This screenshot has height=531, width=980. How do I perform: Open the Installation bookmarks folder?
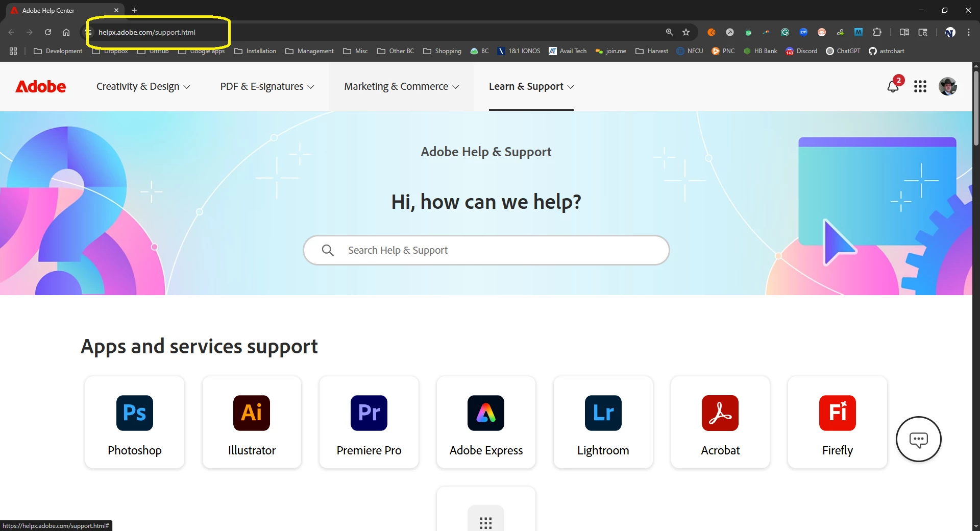[255, 51]
